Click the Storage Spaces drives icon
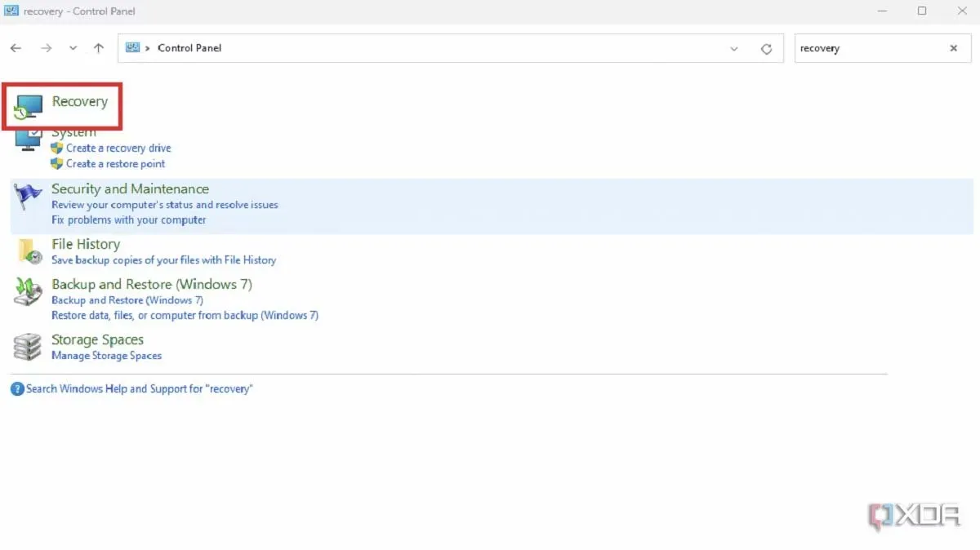The width and height of the screenshot is (980, 550). (28, 347)
